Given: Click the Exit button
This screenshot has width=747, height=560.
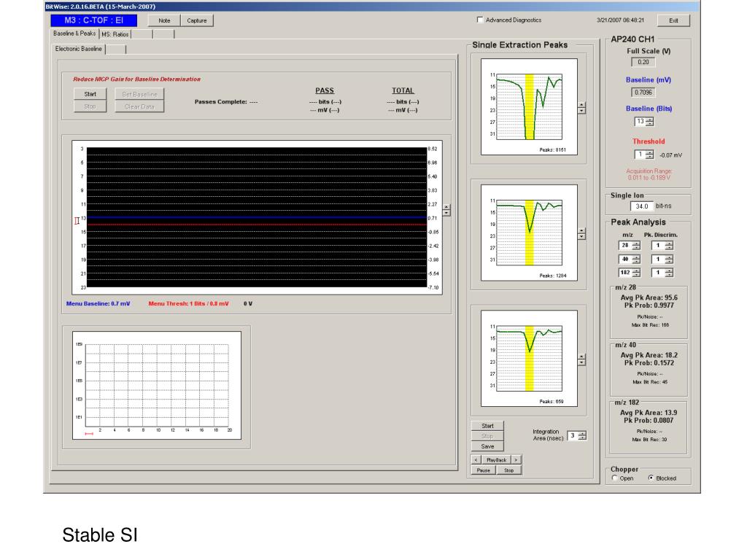Looking at the screenshot, I should click(x=673, y=20).
